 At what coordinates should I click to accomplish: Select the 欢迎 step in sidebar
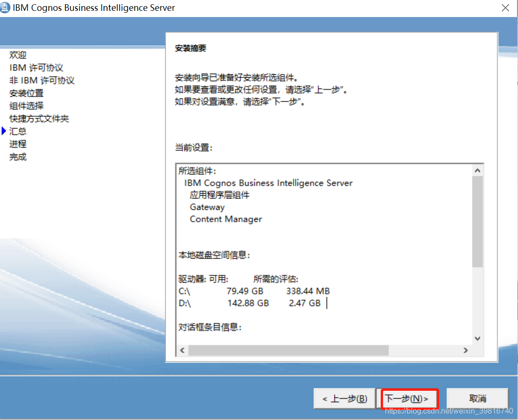click(18, 55)
